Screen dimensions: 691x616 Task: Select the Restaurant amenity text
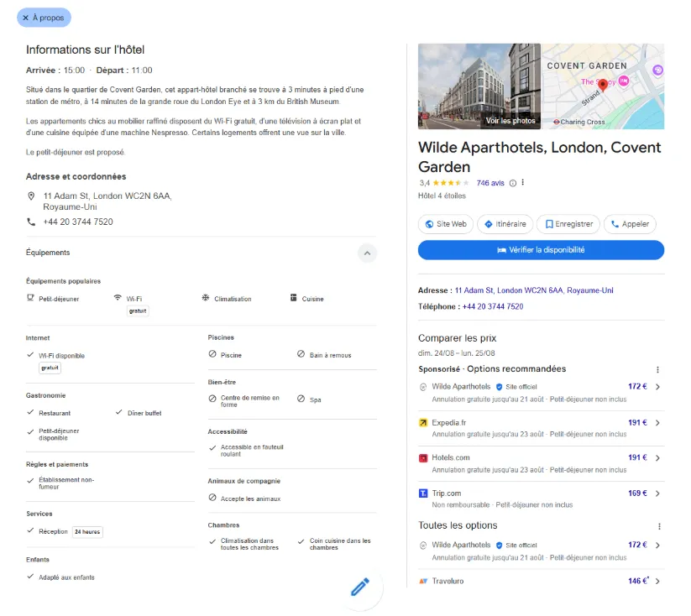click(x=55, y=413)
